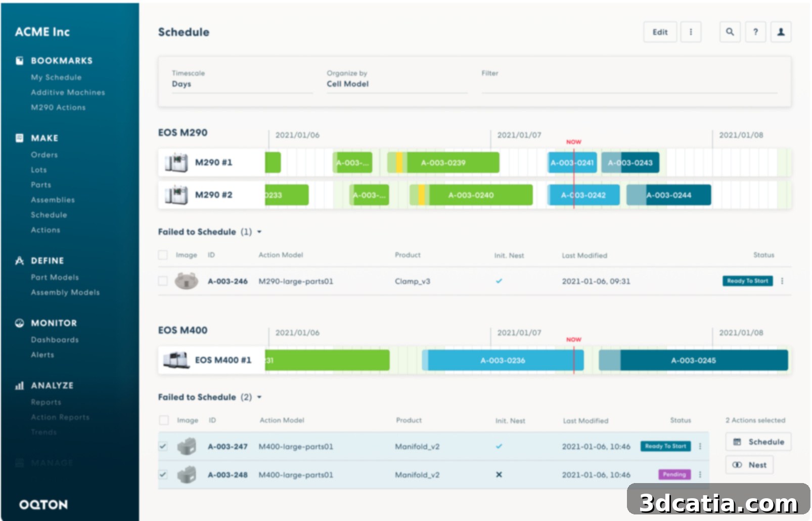Open Dashboards under Monitor
The width and height of the screenshot is (812, 521).
(x=55, y=340)
